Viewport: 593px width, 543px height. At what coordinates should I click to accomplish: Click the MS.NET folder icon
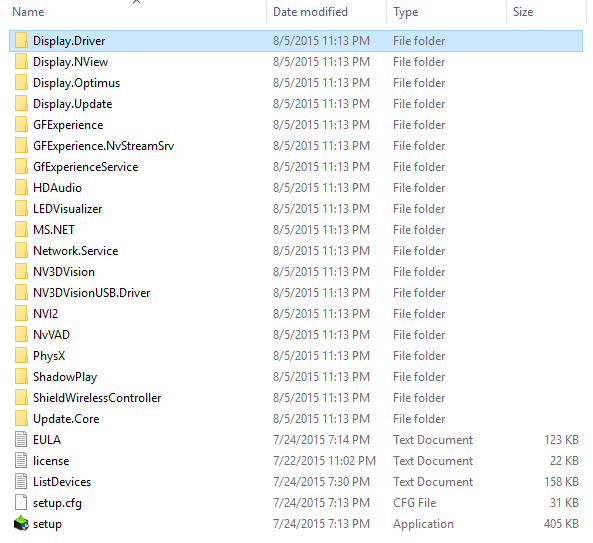(x=21, y=229)
